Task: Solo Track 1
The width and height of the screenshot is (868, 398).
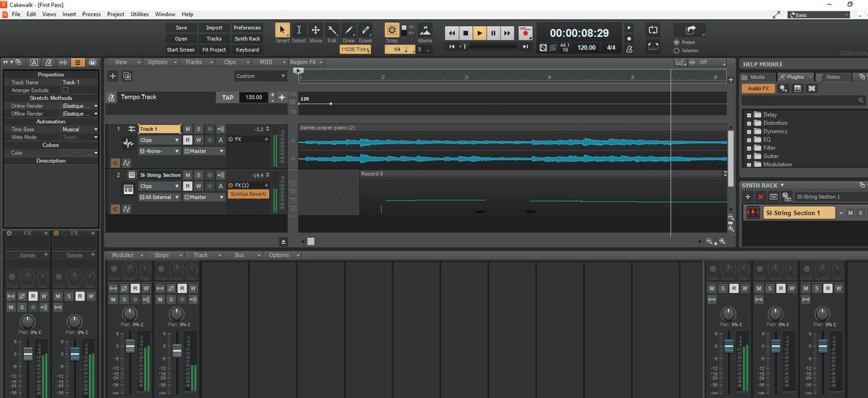Action: [198, 129]
